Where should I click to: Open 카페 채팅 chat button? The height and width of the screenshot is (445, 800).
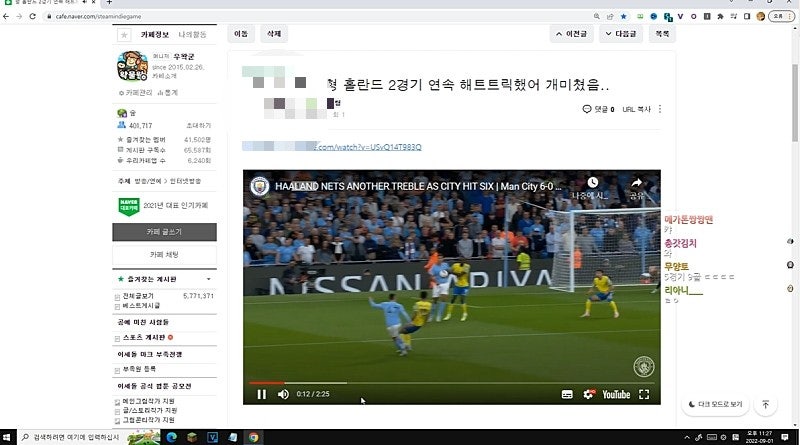coord(164,255)
